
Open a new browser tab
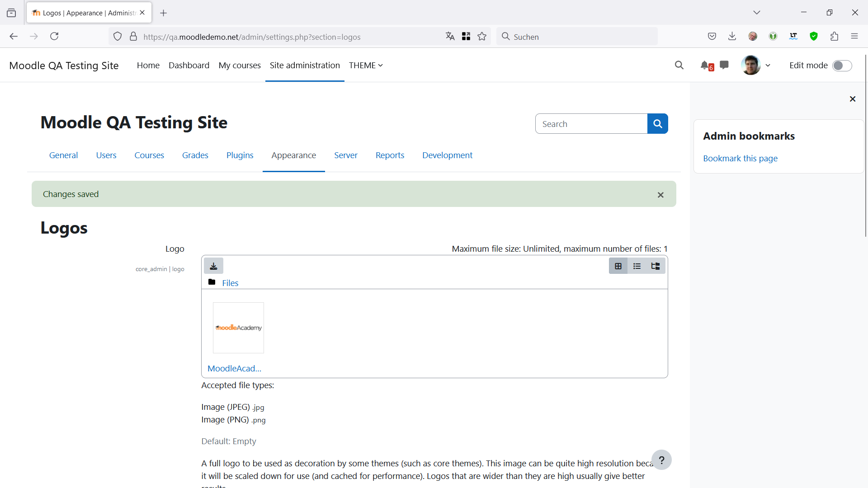[164, 13]
